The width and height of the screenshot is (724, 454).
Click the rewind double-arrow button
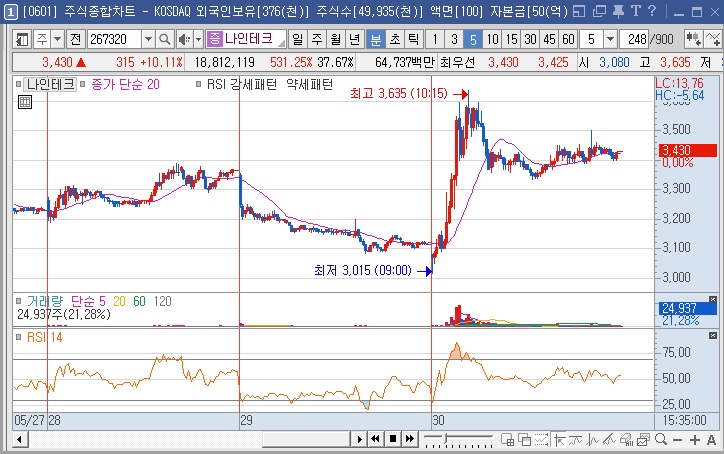coord(376,439)
